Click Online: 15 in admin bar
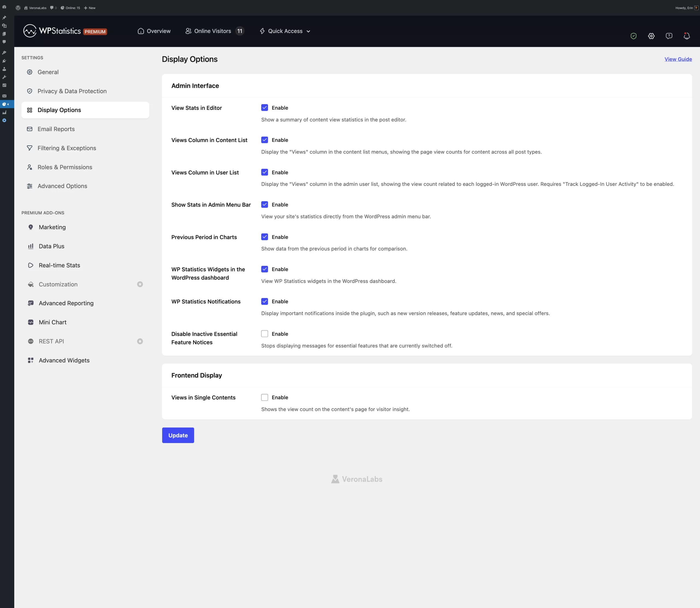 click(x=70, y=8)
